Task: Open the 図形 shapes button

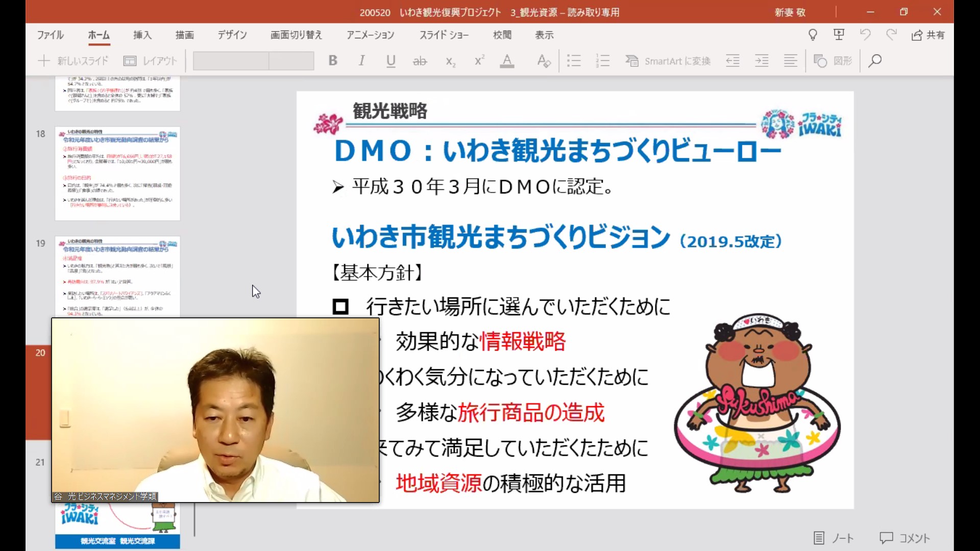Action: click(x=832, y=61)
